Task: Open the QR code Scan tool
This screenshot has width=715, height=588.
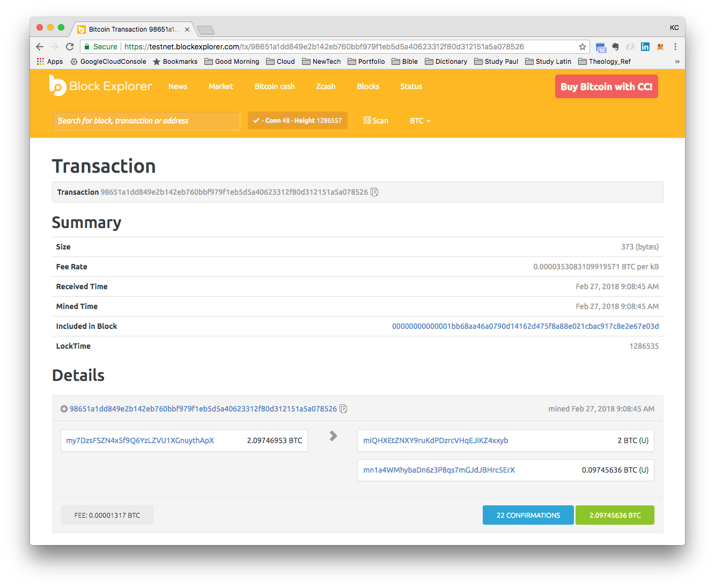Action: (375, 120)
